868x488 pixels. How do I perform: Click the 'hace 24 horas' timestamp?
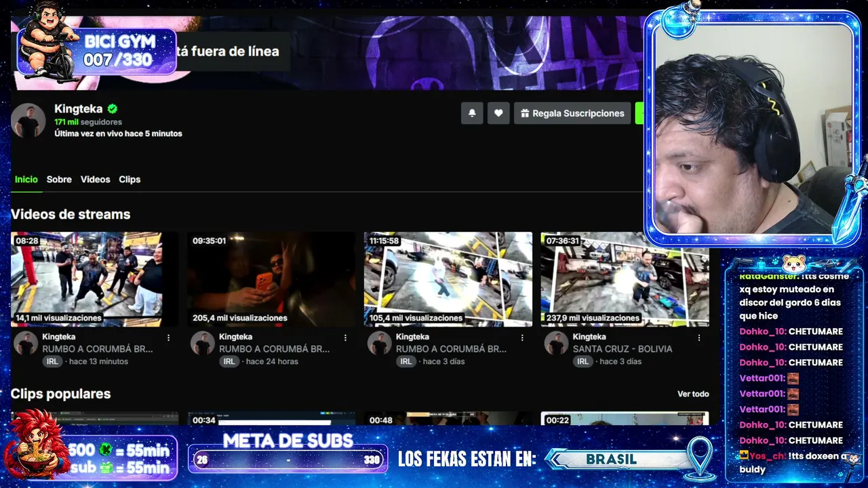[x=272, y=362]
